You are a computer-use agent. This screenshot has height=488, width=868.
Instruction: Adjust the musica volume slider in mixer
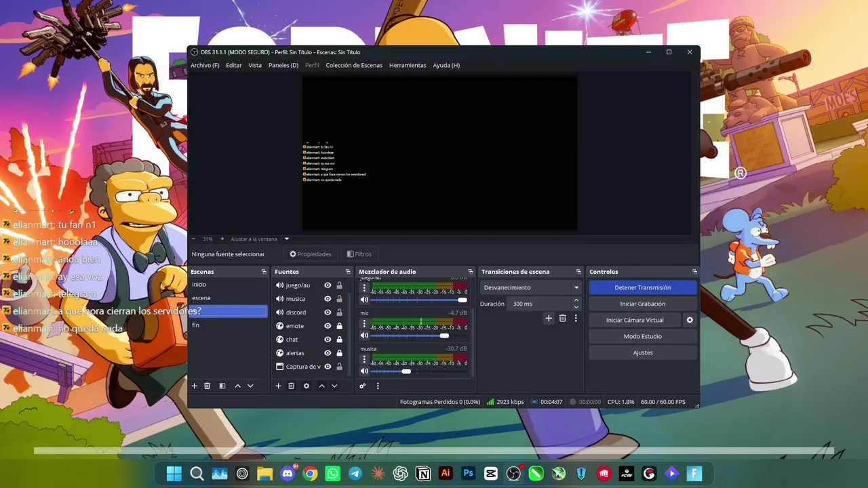pyautogui.click(x=419, y=371)
